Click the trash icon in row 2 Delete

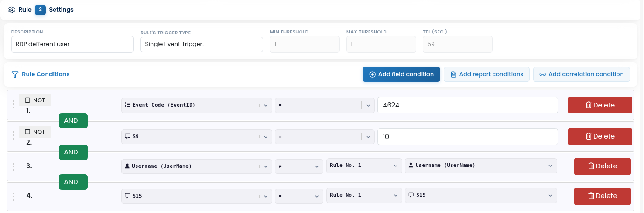589,136
